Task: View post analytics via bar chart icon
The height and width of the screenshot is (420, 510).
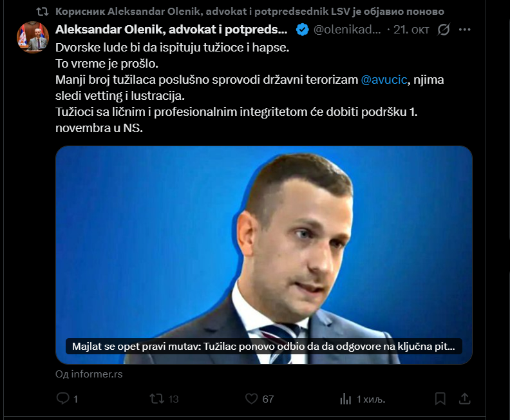Action: 345,399
